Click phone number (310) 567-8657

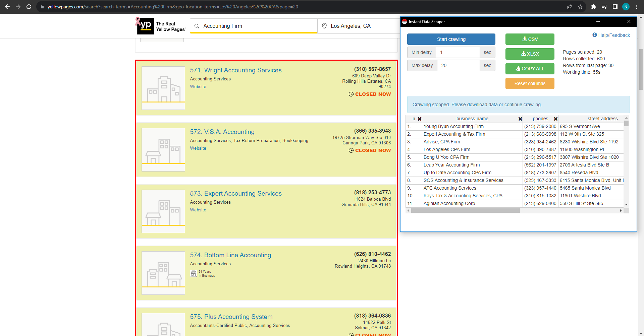coord(372,69)
